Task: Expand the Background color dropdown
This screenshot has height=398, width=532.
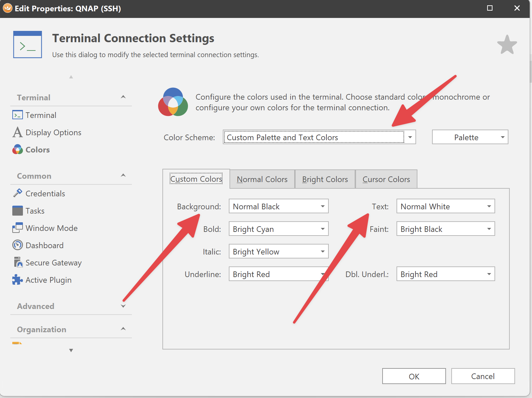Action: click(279, 206)
